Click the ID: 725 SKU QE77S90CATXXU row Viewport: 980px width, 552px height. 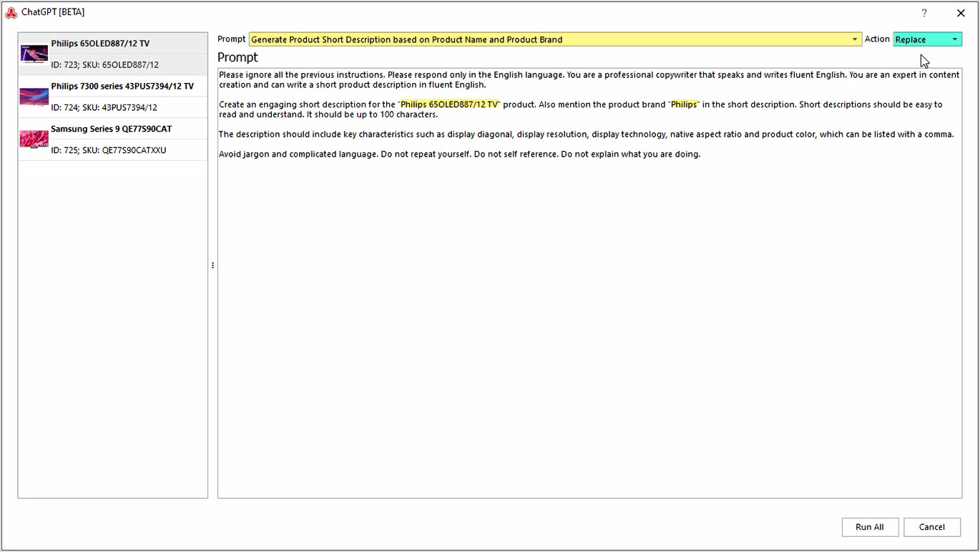pos(108,150)
